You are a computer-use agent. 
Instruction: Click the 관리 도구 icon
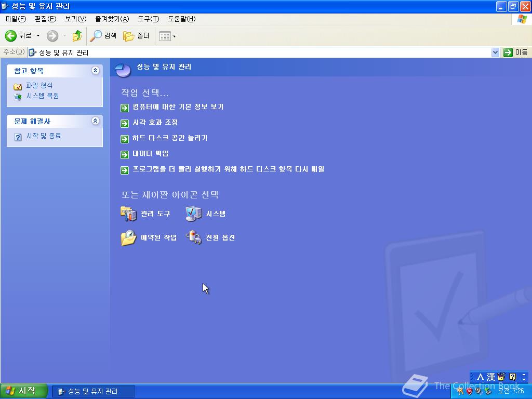coord(129,214)
